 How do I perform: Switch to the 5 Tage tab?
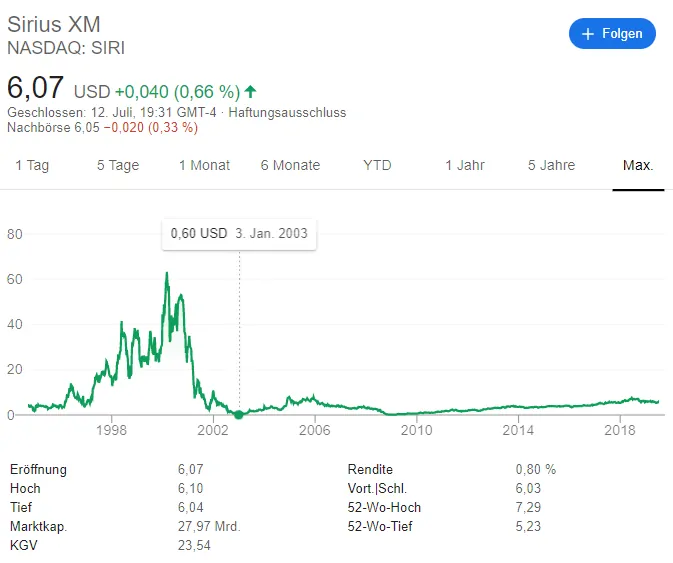click(118, 165)
